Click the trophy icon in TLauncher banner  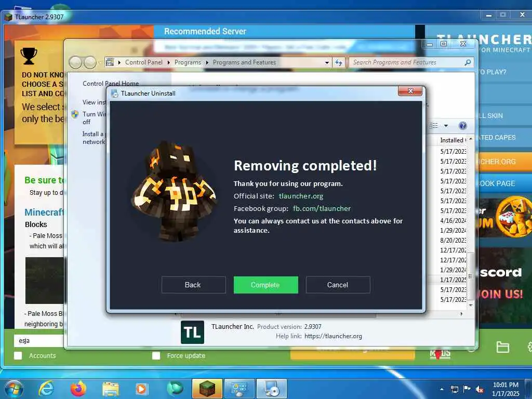coord(29,56)
